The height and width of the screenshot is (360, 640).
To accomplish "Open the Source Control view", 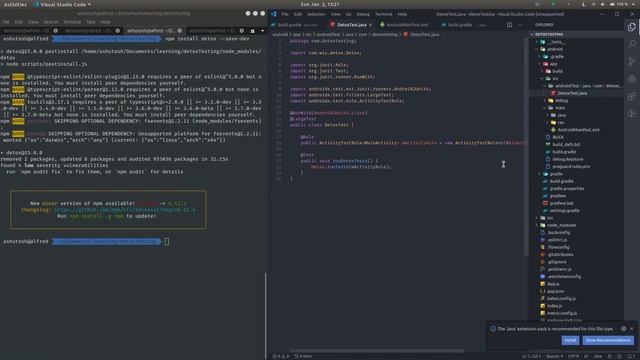I will [632, 62].
